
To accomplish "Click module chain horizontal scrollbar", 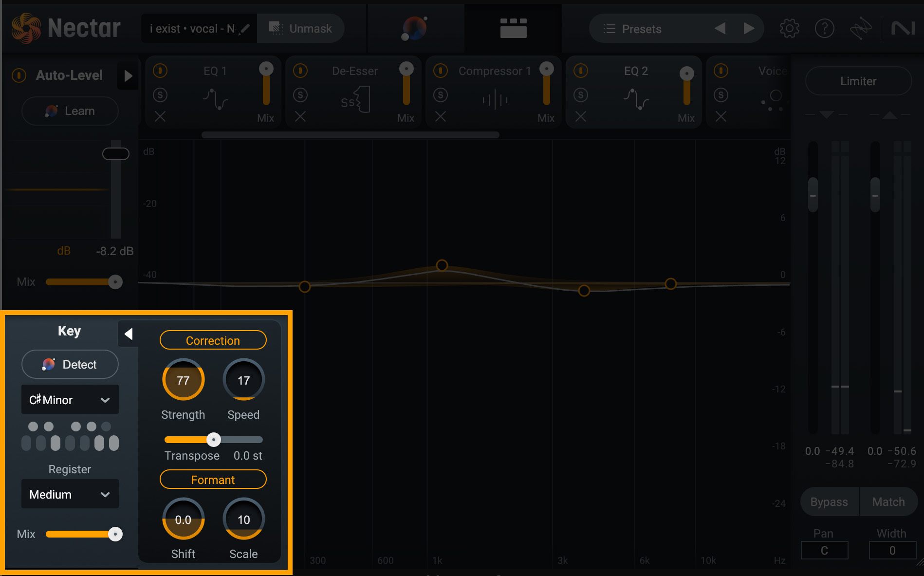I will click(351, 135).
